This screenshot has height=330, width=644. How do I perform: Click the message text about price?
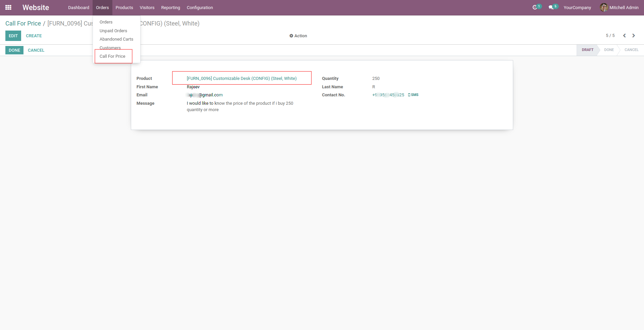click(x=240, y=106)
